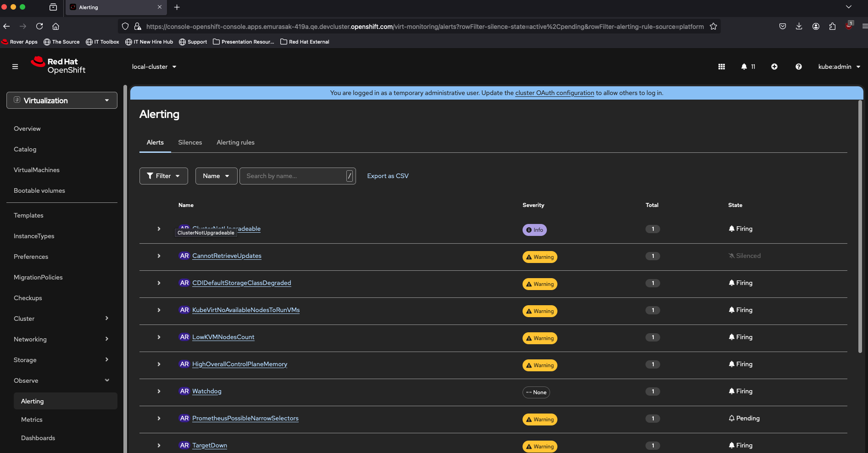The height and width of the screenshot is (453, 868).
Task: Open the IT New Hire Hub bookmark
Action: [149, 42]
